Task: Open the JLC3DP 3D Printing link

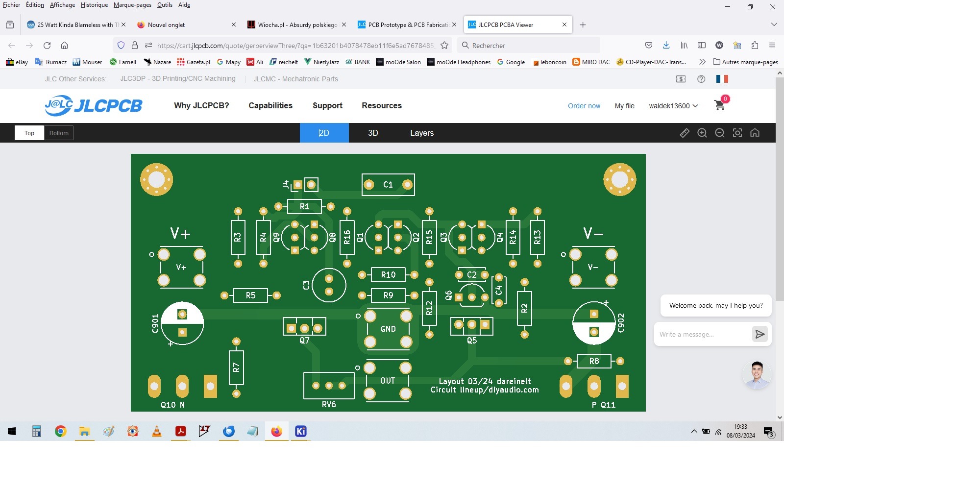Action: pos(178,78)
